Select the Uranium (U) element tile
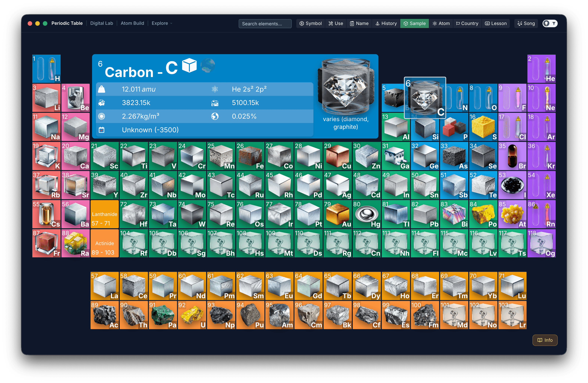Viewport: 588px width, 383px height. click(x=192, y=315)
